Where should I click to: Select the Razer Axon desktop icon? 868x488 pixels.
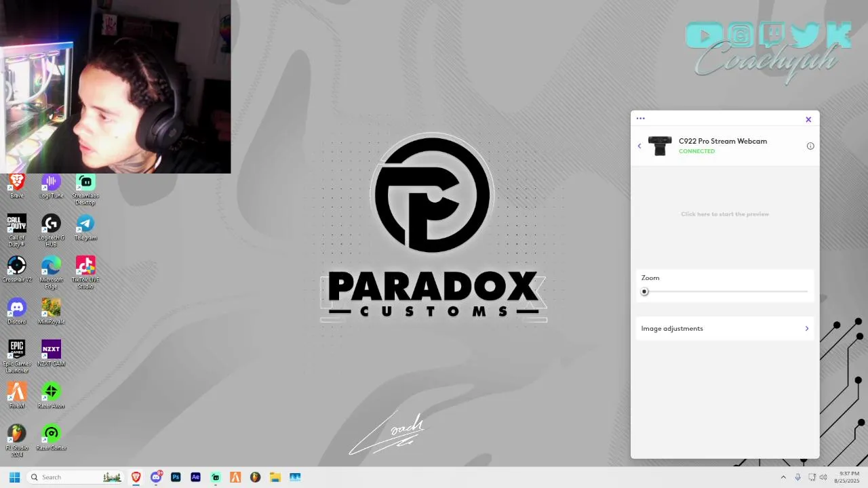(51, 396)
